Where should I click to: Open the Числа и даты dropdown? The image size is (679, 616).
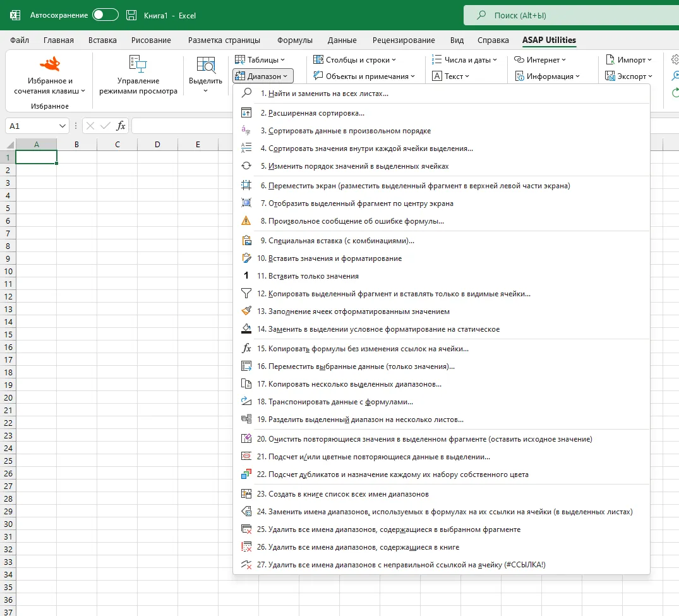tap(464, 60)
